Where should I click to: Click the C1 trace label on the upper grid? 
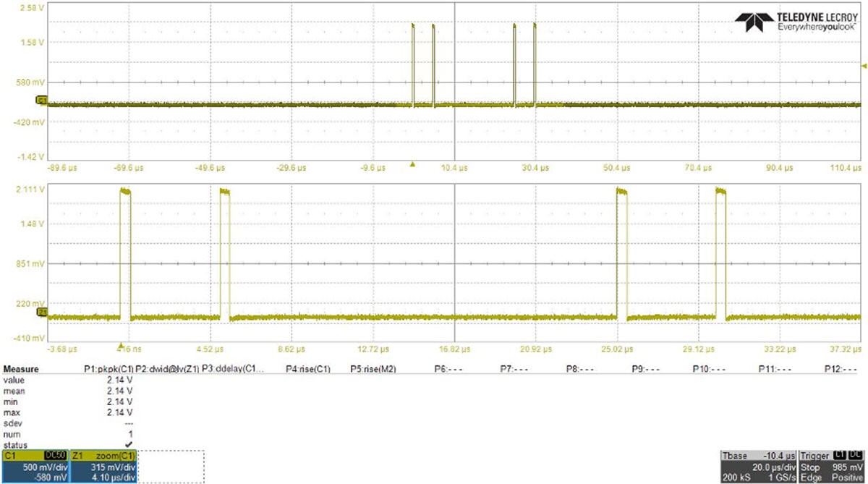click(41, 100)
